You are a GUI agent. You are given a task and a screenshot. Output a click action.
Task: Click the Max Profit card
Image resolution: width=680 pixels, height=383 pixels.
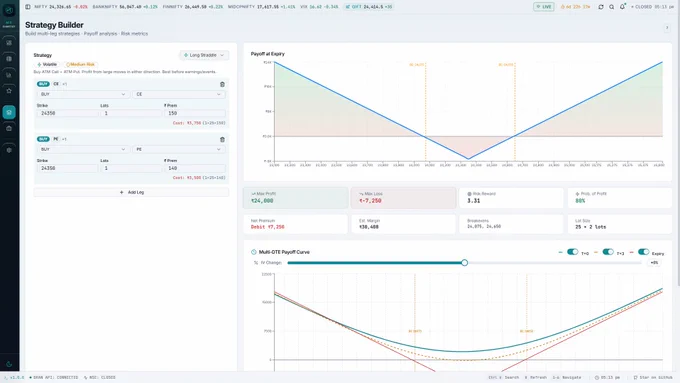(295, 198)
